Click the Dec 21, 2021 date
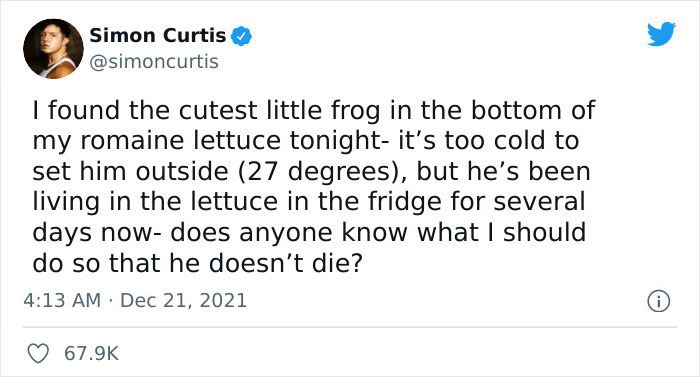The height and width of the screenshot is (377, 700). tap(183, 300)
